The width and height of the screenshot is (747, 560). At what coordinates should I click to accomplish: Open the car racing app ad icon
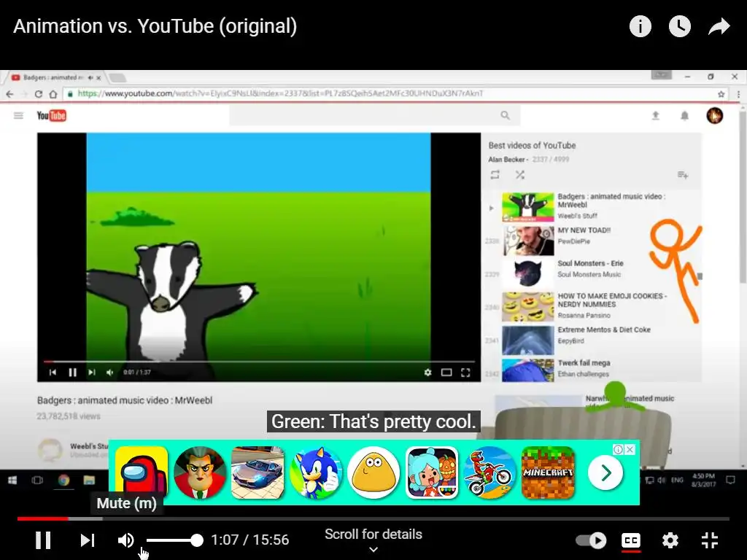pyautogui.click(x=258, y=472)
